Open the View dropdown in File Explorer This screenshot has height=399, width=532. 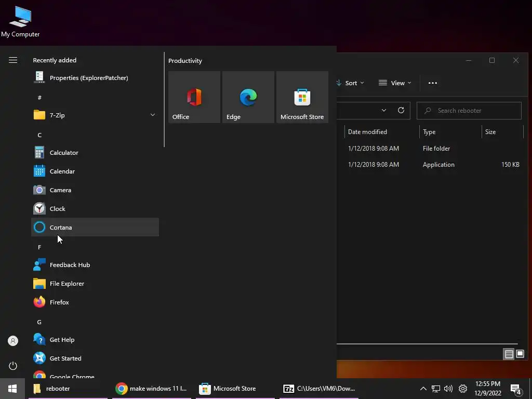click(x=395, y=83)
